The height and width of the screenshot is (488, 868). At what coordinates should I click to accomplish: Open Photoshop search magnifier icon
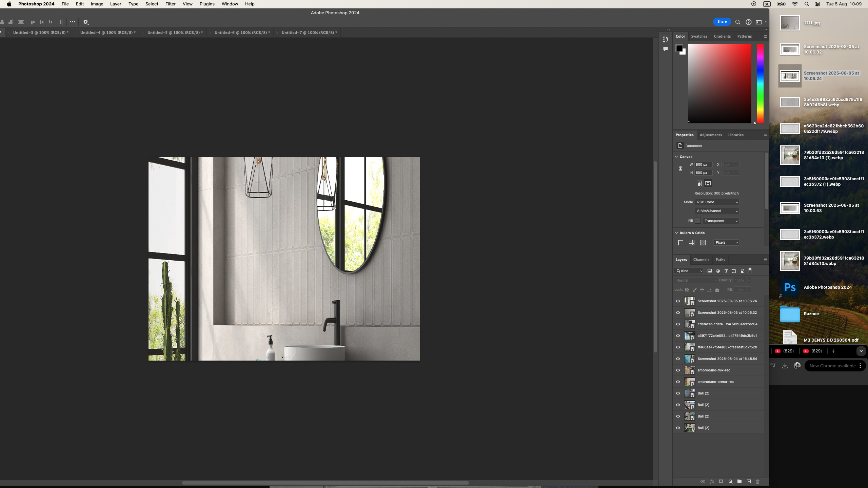point(737,22)
